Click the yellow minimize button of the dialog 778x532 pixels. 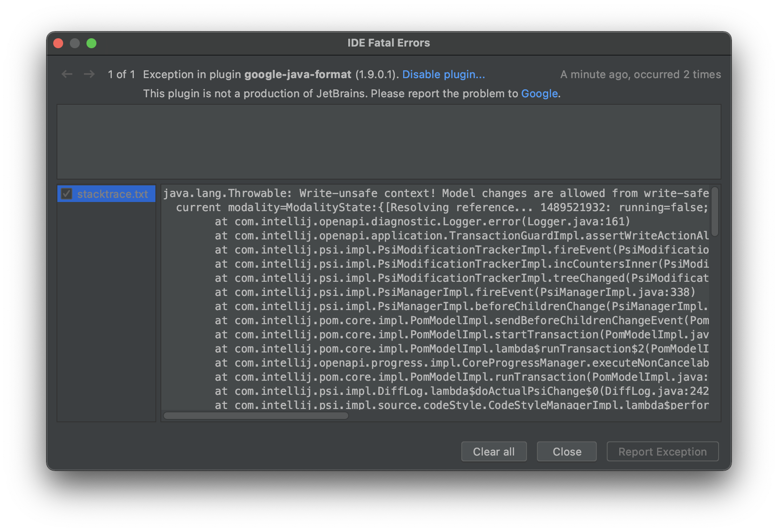coord(75,43)
